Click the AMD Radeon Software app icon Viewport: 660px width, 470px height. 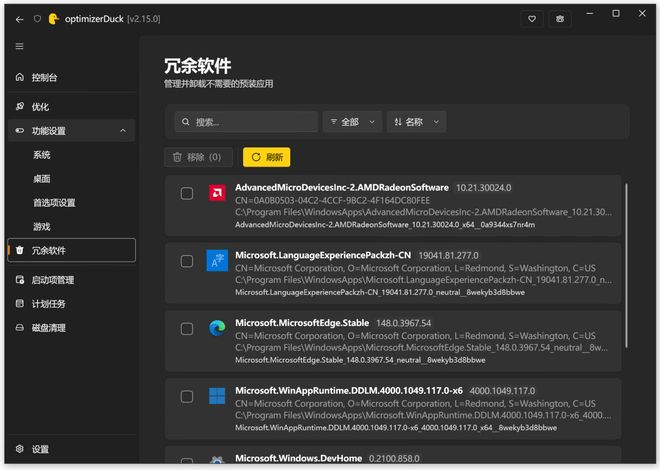coord(217,193)
